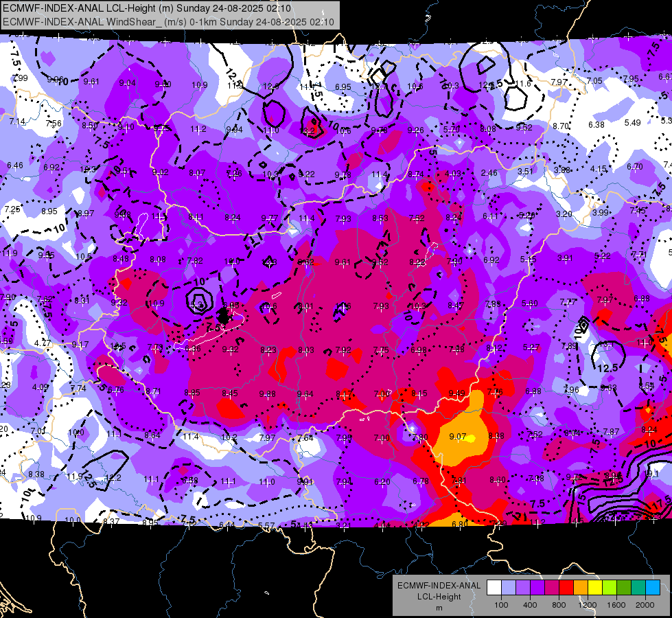Click the 9.07 value in orange area
672x618 pixels.
coord(457,437)
